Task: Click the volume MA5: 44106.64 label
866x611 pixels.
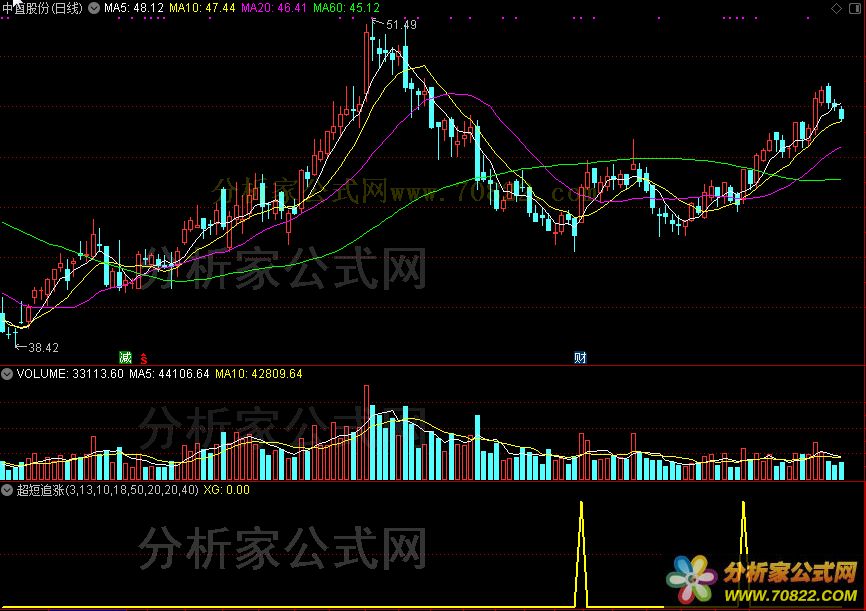Action: click(169, 374)
